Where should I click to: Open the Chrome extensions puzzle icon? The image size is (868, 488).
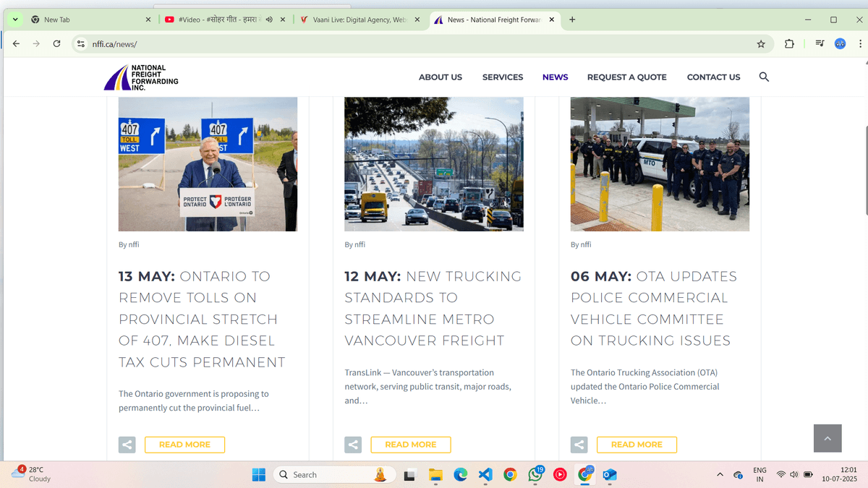(789, 44)
